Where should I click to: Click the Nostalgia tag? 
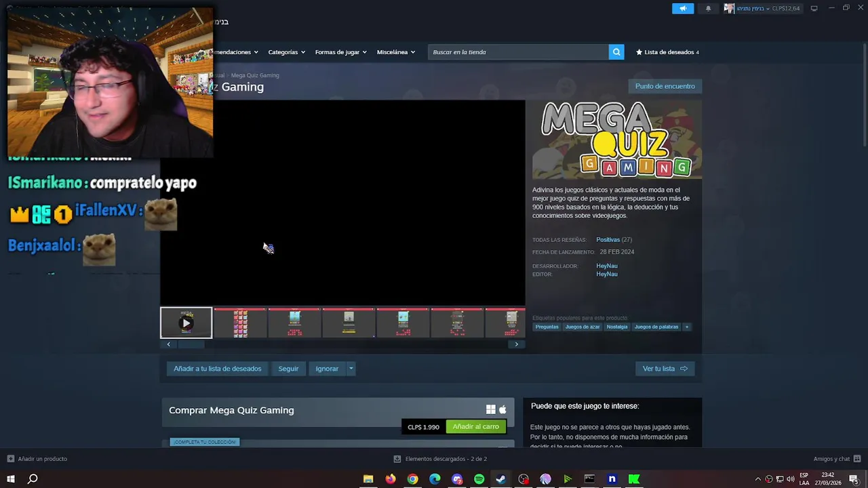(x=617, y=327)
